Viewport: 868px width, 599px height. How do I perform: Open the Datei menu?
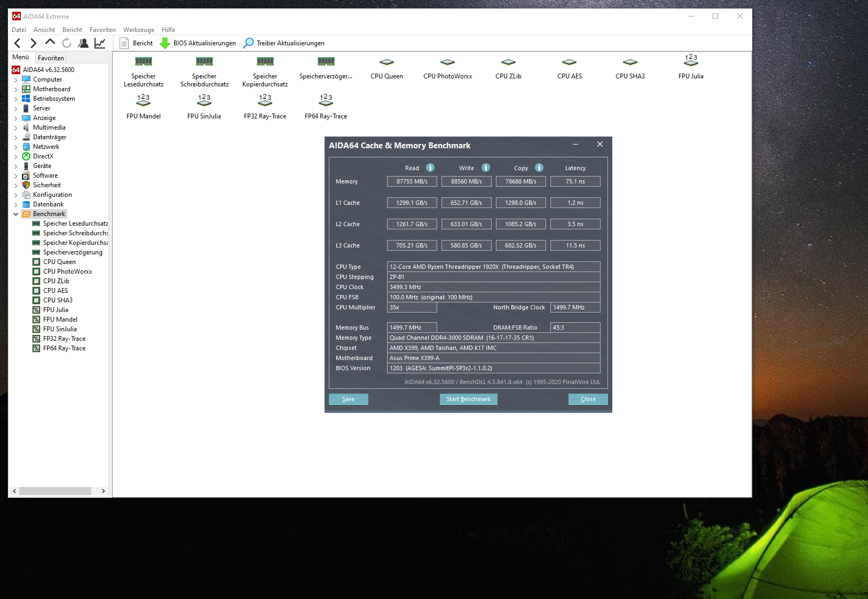tap(19, 30)
